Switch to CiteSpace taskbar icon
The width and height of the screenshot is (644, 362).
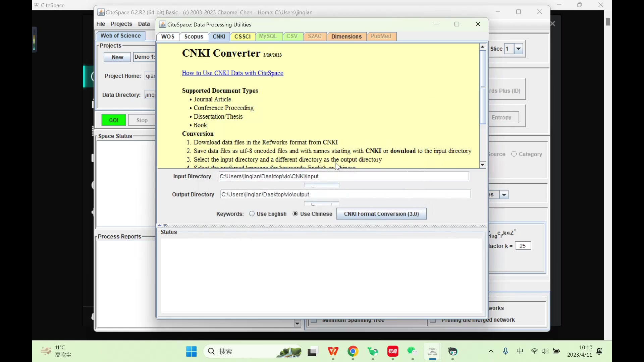433,351
